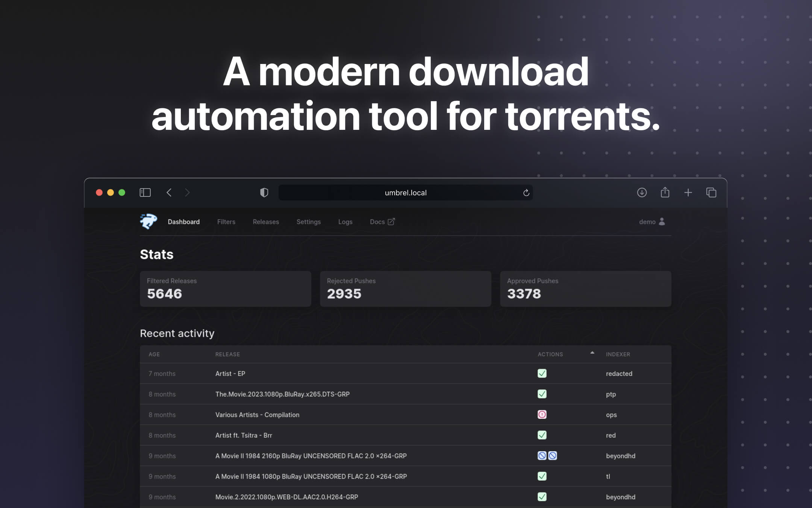Click the rejected icon for Various Artists - Compilation
This screenshot has height=508, width=812.
click(542, 415)
